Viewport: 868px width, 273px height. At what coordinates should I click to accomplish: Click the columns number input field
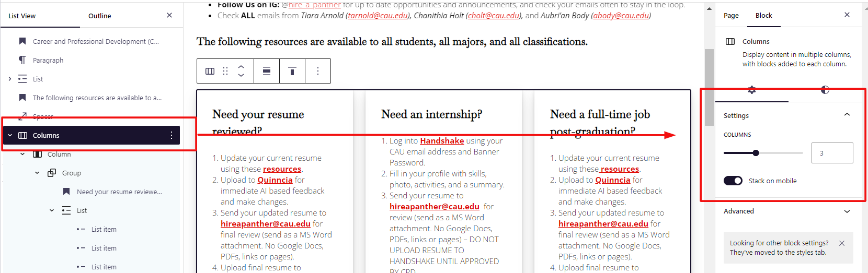pos(832,153)
